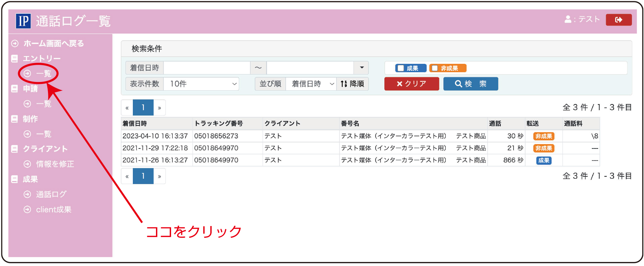Click the クライアント section book icon
The height and width of the screenshot is (266, 644).
pos(14,149)
